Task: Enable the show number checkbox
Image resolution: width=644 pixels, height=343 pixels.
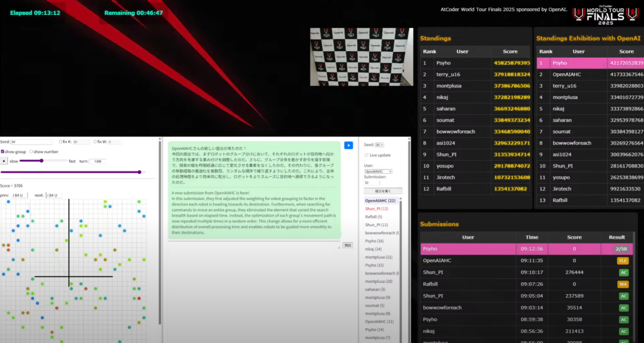Action: coord(31,151)
